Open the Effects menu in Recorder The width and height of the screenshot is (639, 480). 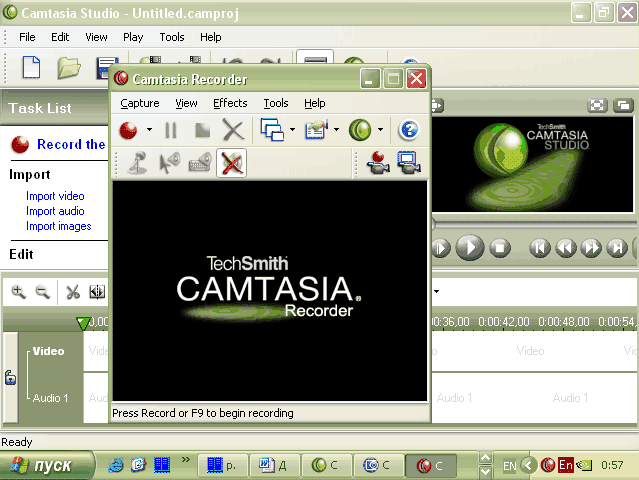[x=230, y=103]
